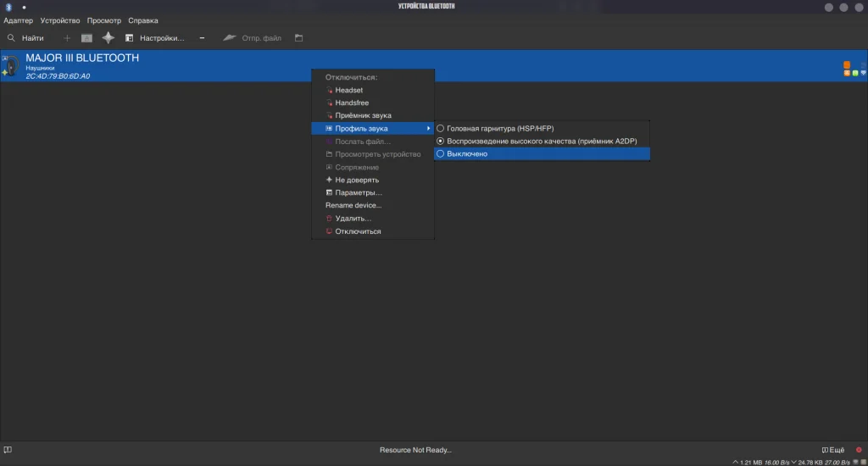Disconnect the Handsfree profile
Screen dimensions: 868x466
[373, 103]
